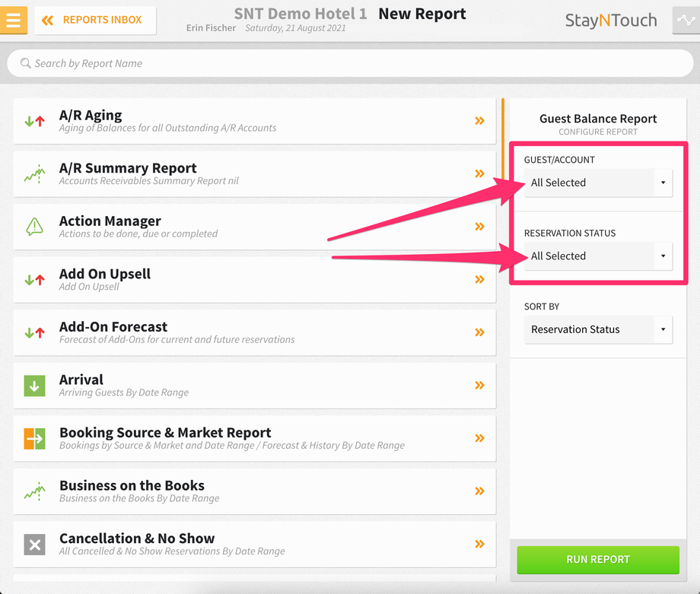Open the Guest/Account dropdown
This screenshot has height=594, width=700.
coord(598,183)
